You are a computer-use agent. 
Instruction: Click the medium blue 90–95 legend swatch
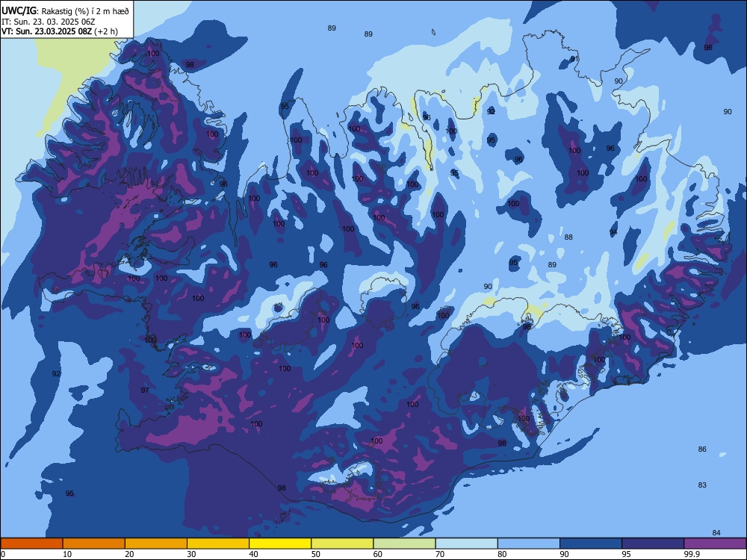[x=591, y=544]
